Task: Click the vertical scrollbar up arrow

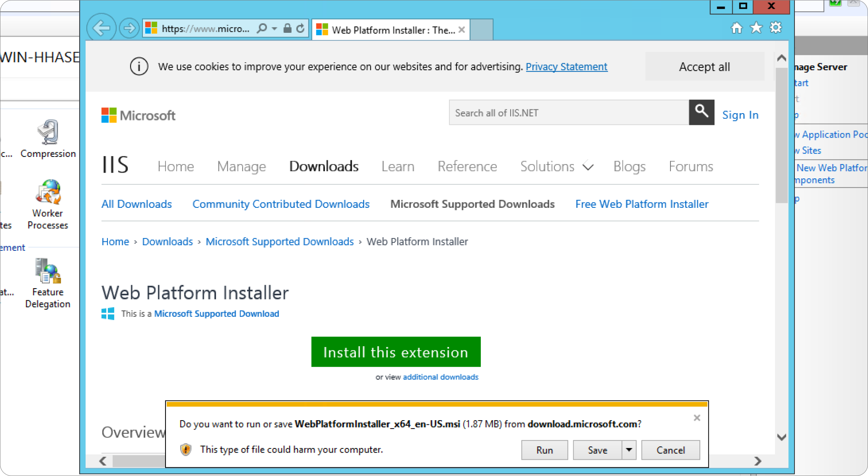Action: [x=782, y=58]
